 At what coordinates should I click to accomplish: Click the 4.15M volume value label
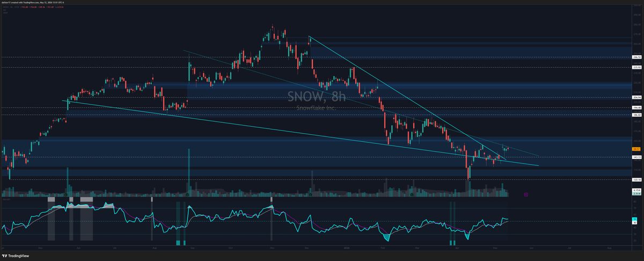tap(637, 190)
